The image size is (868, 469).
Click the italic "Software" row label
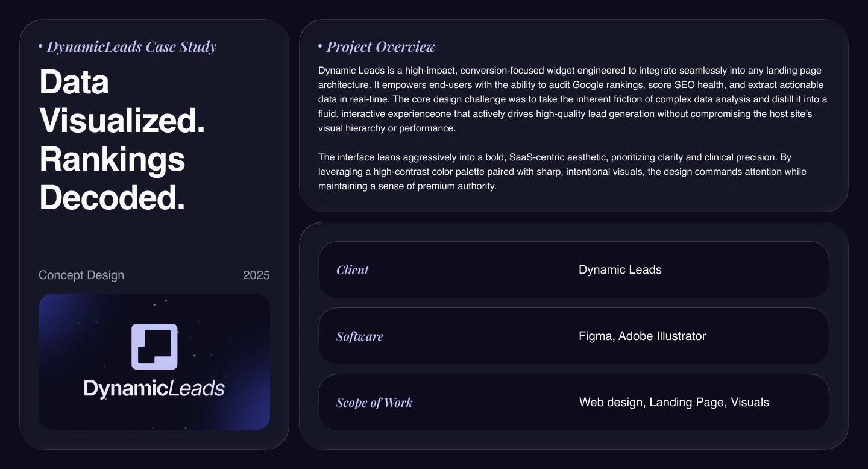click(x=360, y=336)
